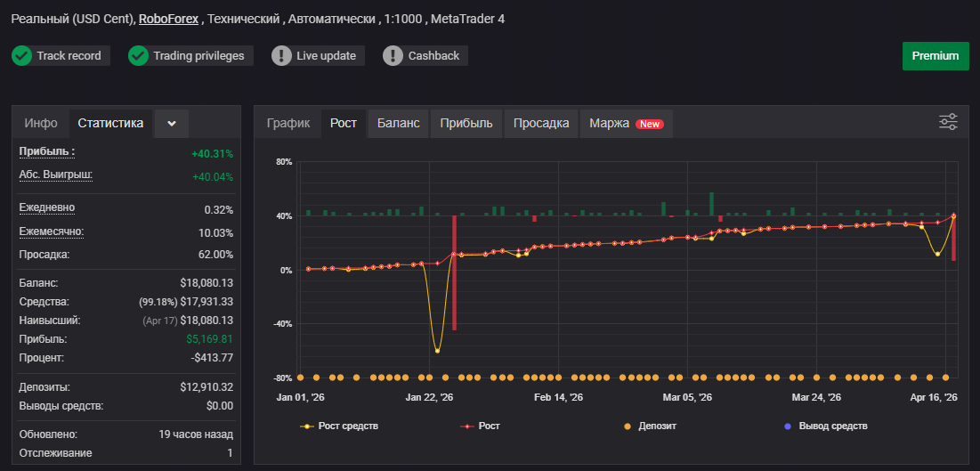The width and height of the screenshot is (980, 471).
Task: Click the Прибыль : underlined label
Action: click(47, 151)
